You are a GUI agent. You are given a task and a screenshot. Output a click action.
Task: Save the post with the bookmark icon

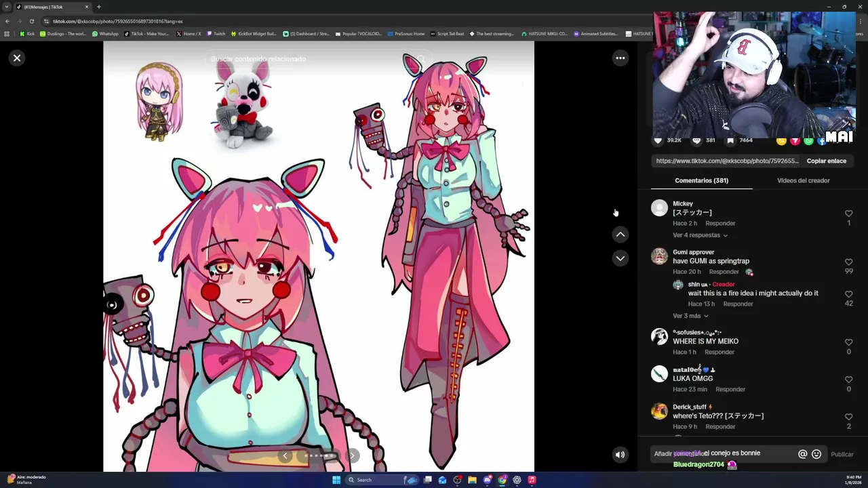tap(730, 140)
